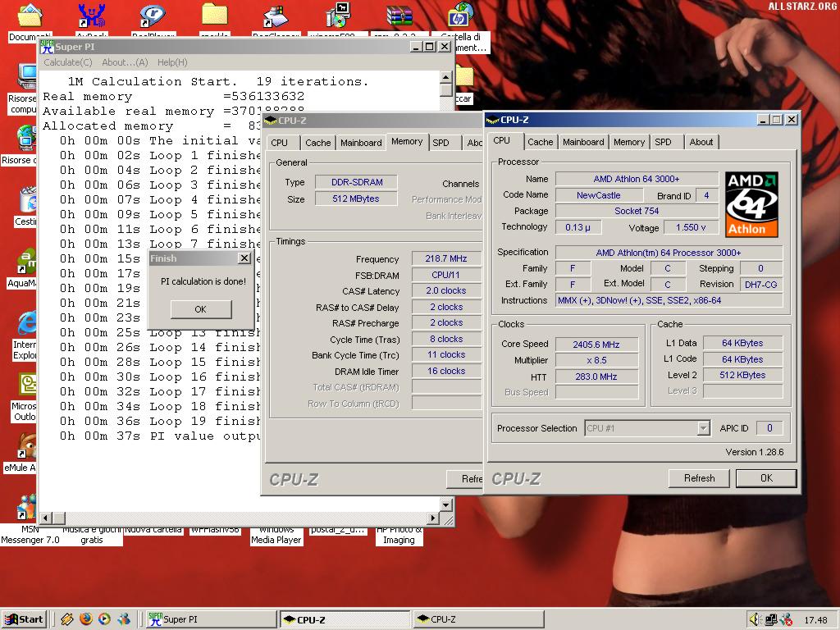Open the HP Cartella di documenti icon

coord(460,15)
